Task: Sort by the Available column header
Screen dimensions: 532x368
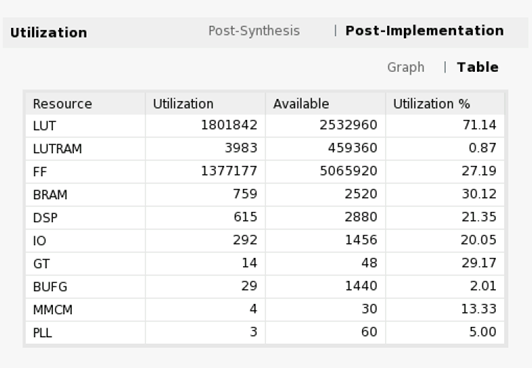Action: click(325, 104)
